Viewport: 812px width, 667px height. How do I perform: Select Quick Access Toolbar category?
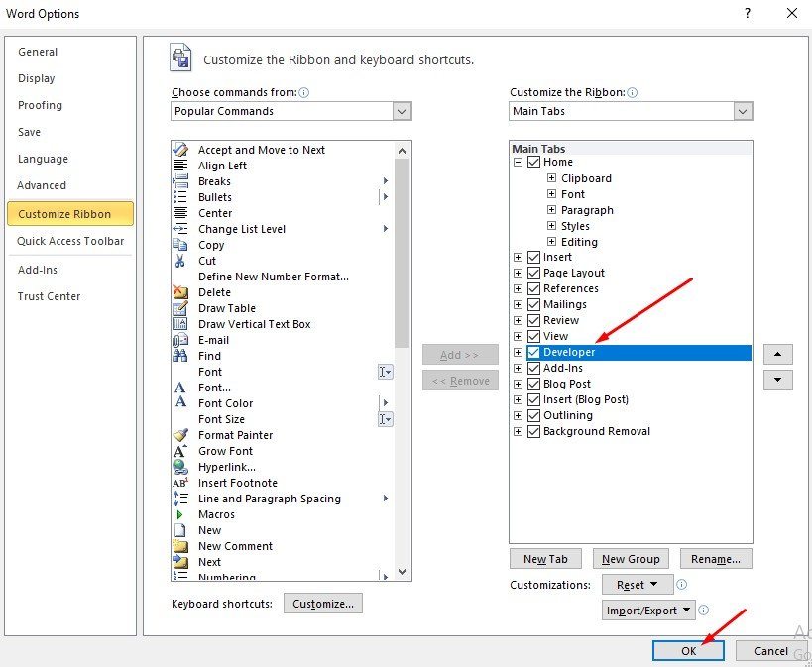(70, 241)
